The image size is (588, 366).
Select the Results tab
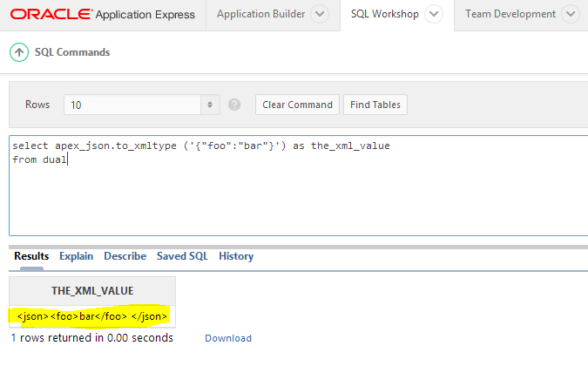point(31,256)
